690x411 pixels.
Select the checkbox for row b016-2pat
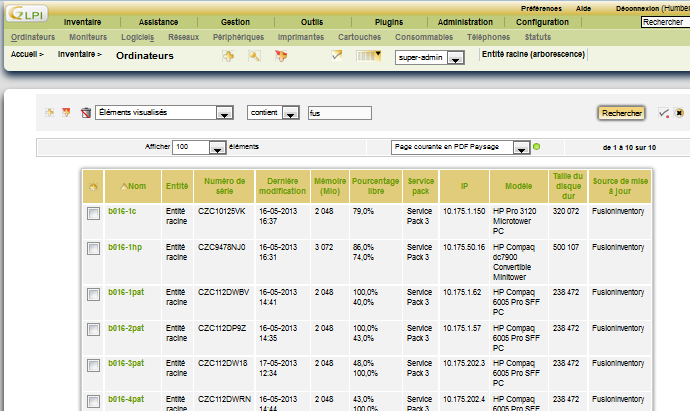point(93,328)
